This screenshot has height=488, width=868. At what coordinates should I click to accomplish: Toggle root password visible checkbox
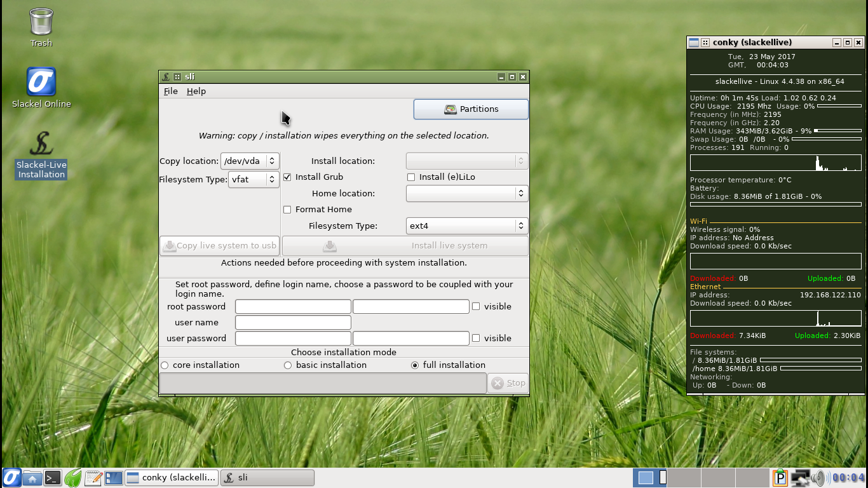476,306
